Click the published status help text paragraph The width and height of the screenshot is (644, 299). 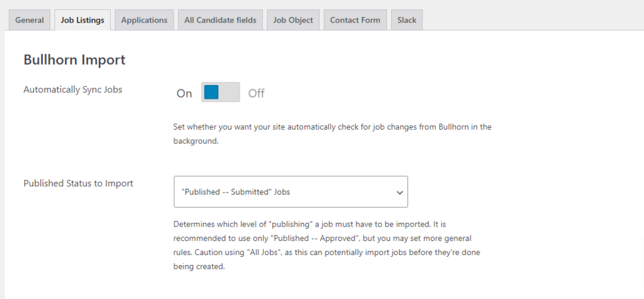(x=331, y=245)
